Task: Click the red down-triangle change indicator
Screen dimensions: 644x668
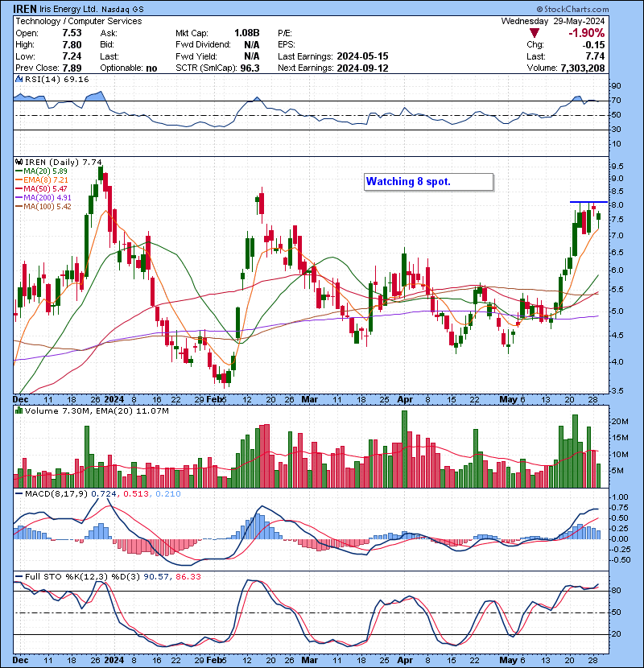Action: point(534,33)
